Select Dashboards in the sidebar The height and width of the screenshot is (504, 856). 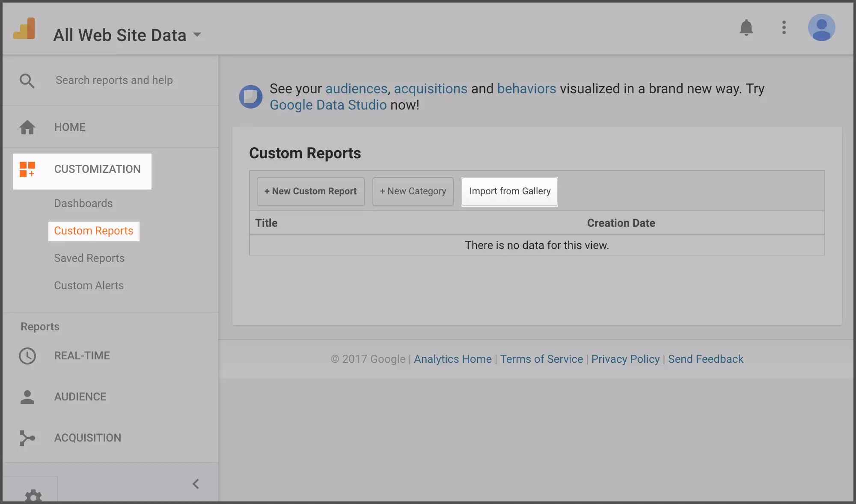pyautogui.click(x=83, y=203)
